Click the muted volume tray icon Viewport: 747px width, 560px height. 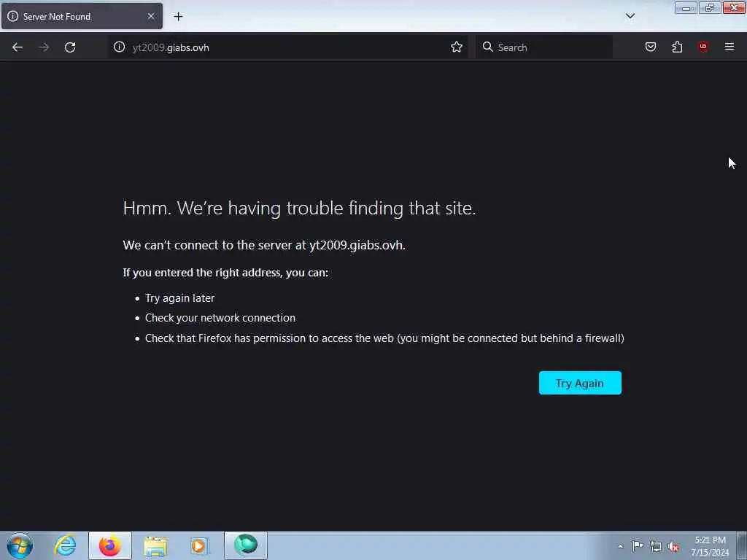(673, 547)
